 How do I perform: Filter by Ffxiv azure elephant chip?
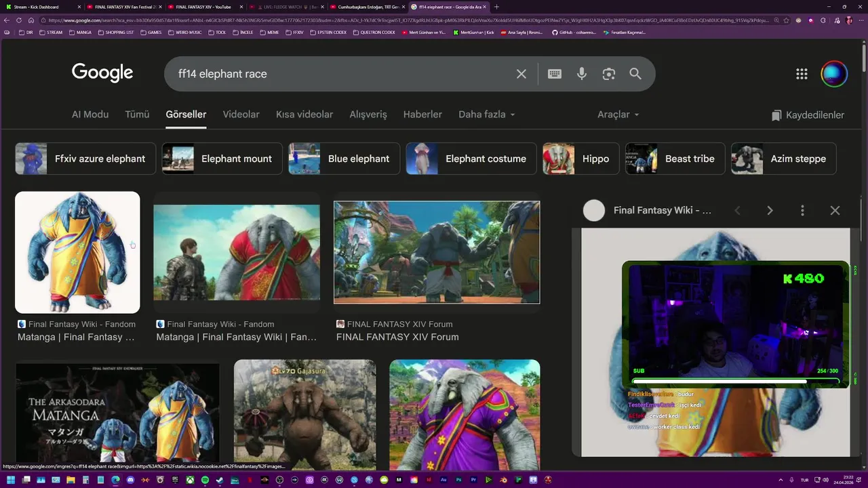pos(85,159)
